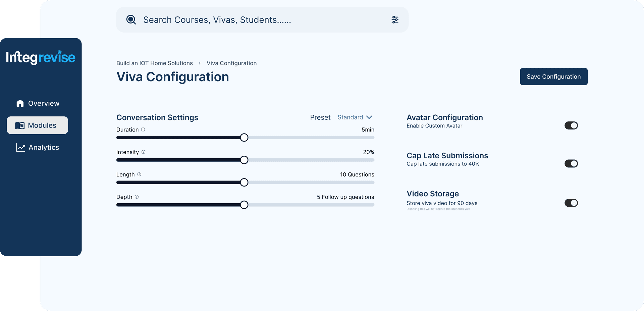Switch to the Overview section
Viewport: 644px width, 311px height.
click(44, 103)
